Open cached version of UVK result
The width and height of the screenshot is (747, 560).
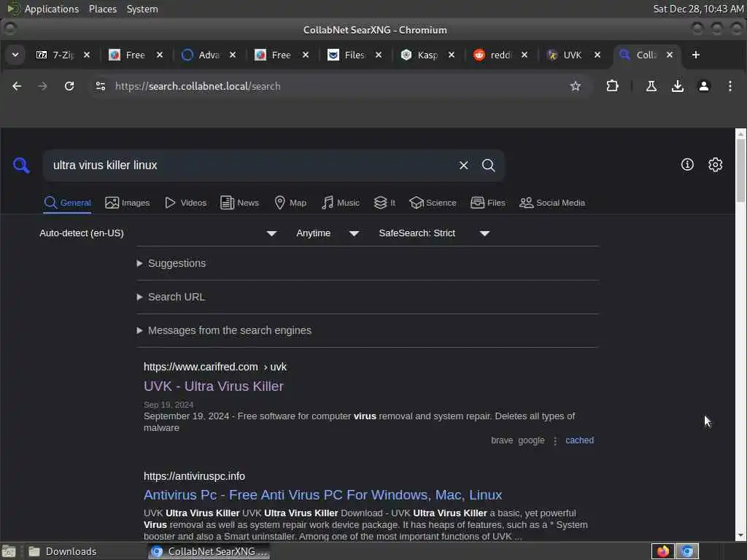tap(579, 440)
